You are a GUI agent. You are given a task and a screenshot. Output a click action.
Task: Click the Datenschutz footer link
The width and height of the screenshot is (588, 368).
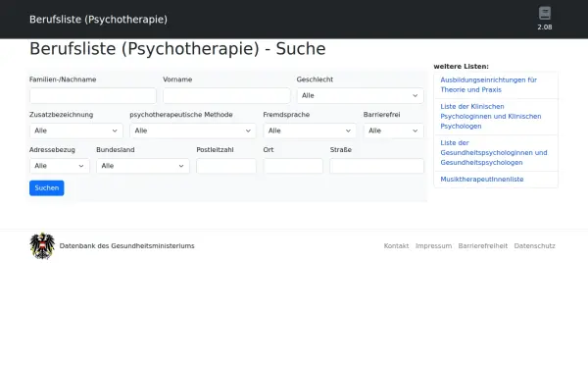pos(534,246)
